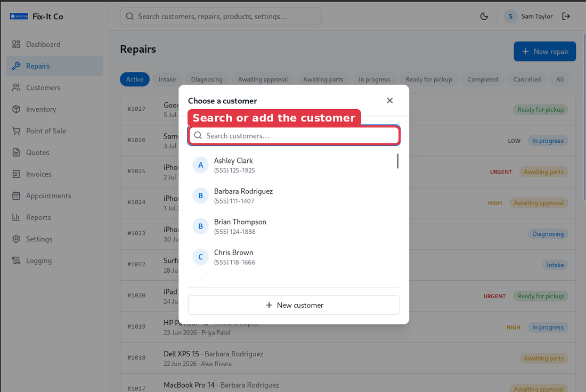Open Reports bar chart icon
The image size is (586, 392).
click(16, 217)
